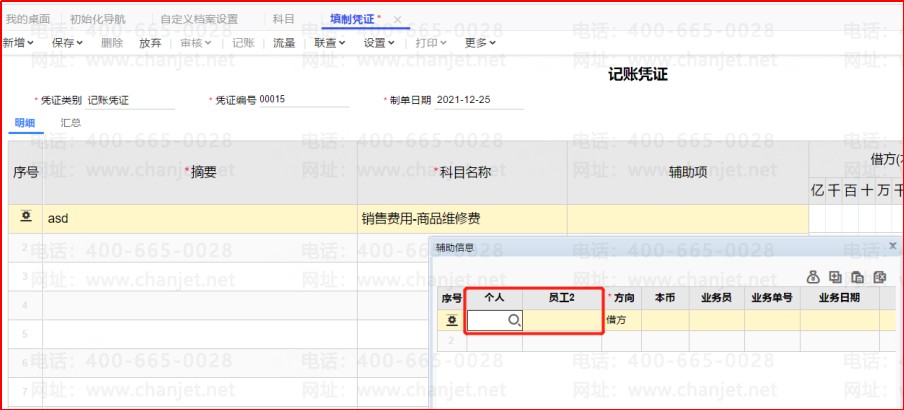Image resolution: width=904 pixels, height=410 pixels.
Task: Click the fourth toolbar icon in 辅助信息 panel
Action: tap(880, 277)
